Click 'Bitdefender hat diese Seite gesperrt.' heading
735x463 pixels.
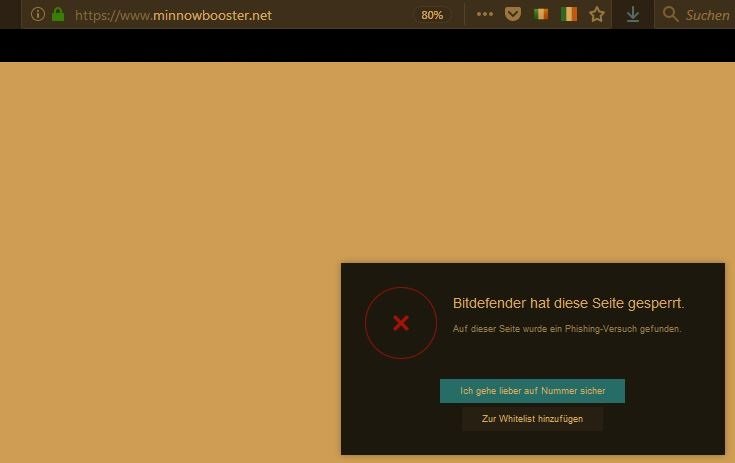pyautogui.click(x=569, y=304)
